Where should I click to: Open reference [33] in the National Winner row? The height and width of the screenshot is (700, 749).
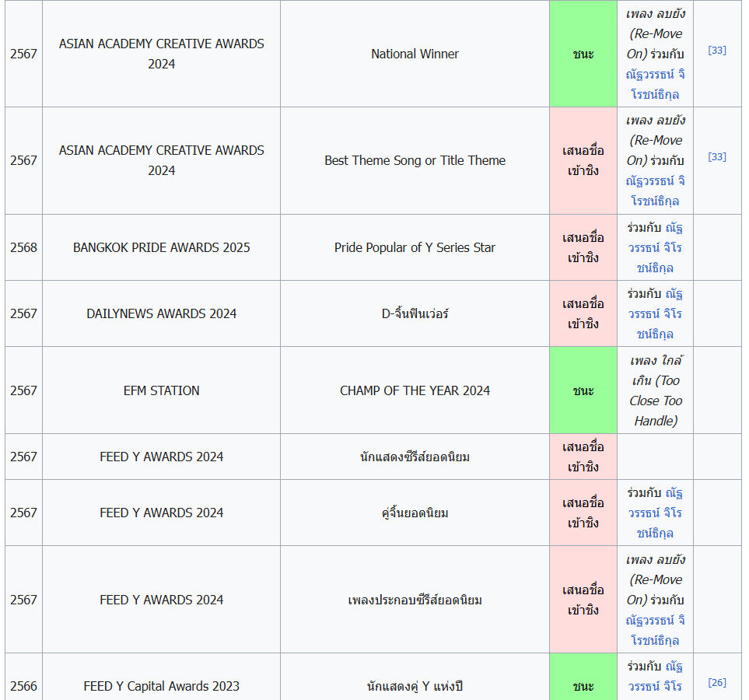tap(717, 51)
